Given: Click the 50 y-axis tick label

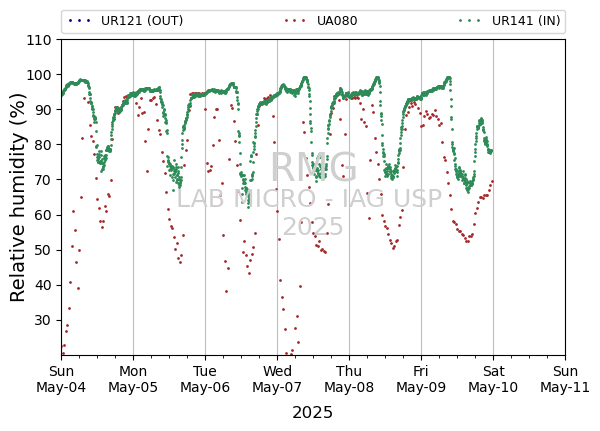Looking at the screenshot, I should point(43,251).
